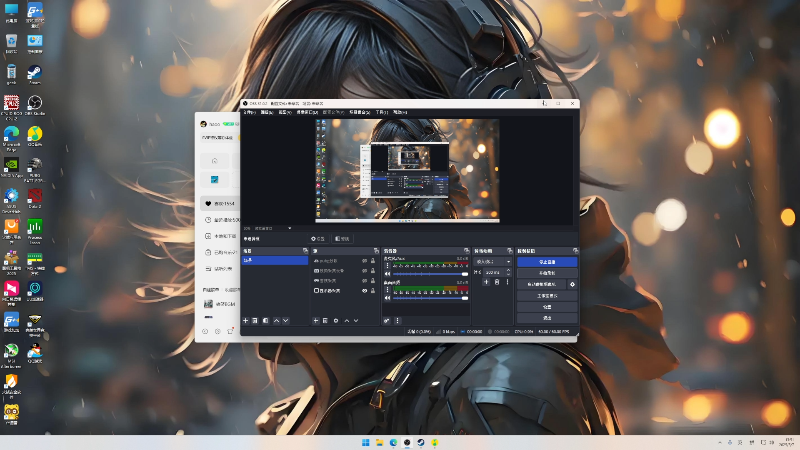The image size is (800, 450).
Task: Mute the Desktop Audio channel speaker icon
Action: [387, 298]
